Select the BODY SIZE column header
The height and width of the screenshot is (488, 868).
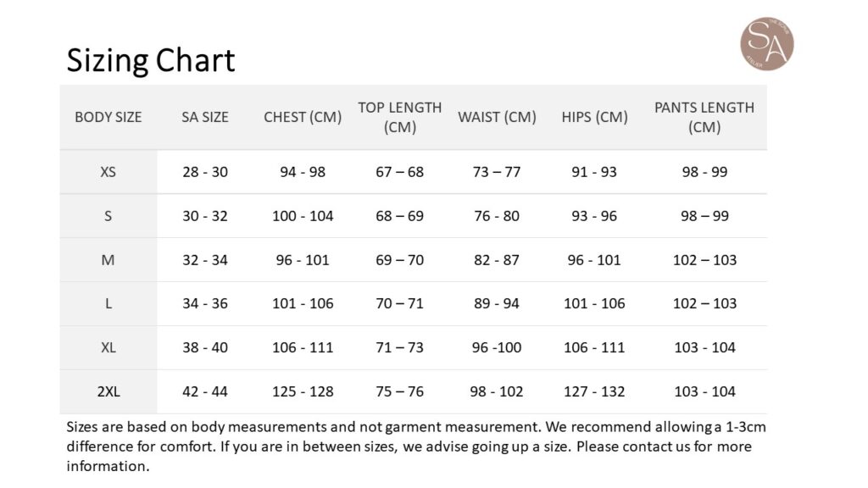point(108,117)
